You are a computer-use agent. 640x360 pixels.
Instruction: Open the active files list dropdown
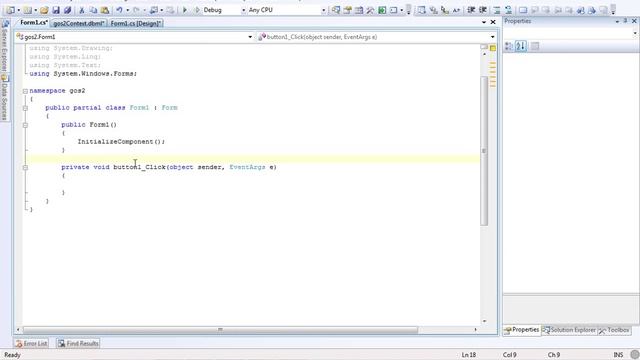tap(484, 22)
